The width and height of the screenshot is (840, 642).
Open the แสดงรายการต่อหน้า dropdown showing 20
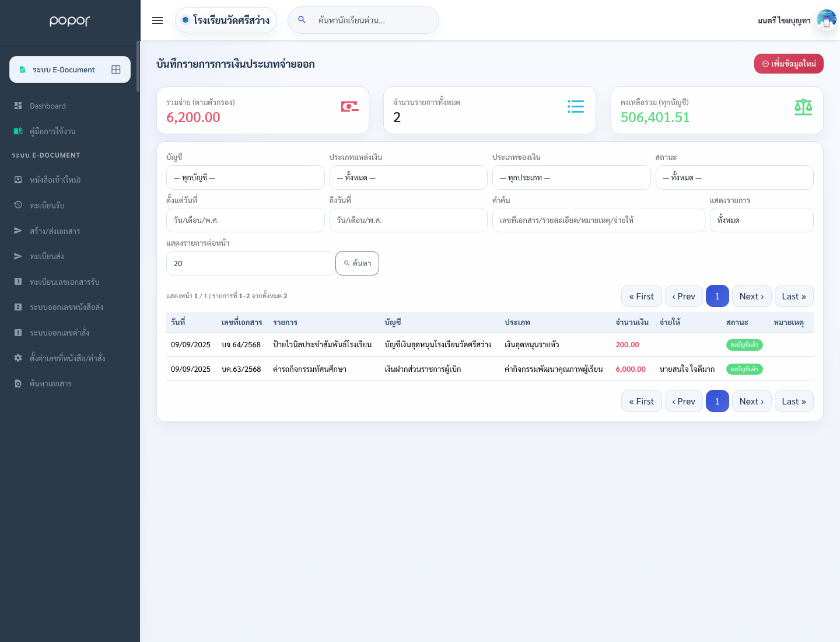point(251,263)
